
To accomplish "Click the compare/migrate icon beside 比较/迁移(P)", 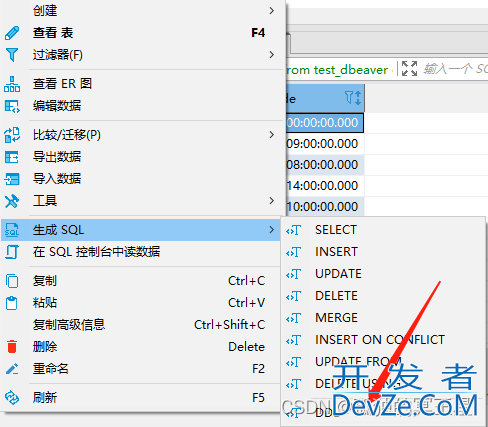I will click(12, 135).
